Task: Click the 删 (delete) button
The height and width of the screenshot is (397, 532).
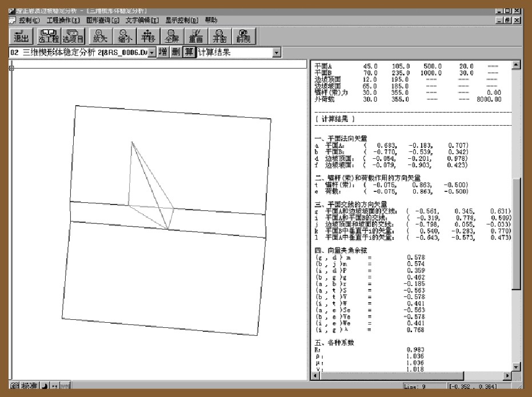Action: click(176, 52)
